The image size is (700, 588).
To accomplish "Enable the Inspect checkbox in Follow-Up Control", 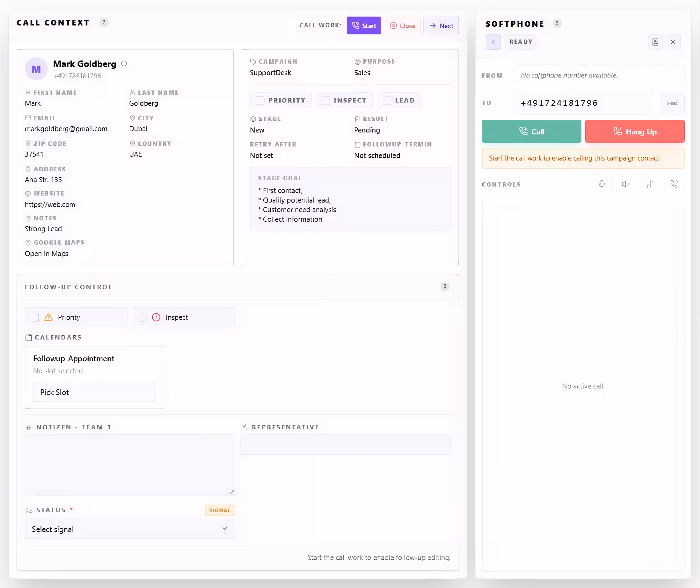I will pos(142,317).
